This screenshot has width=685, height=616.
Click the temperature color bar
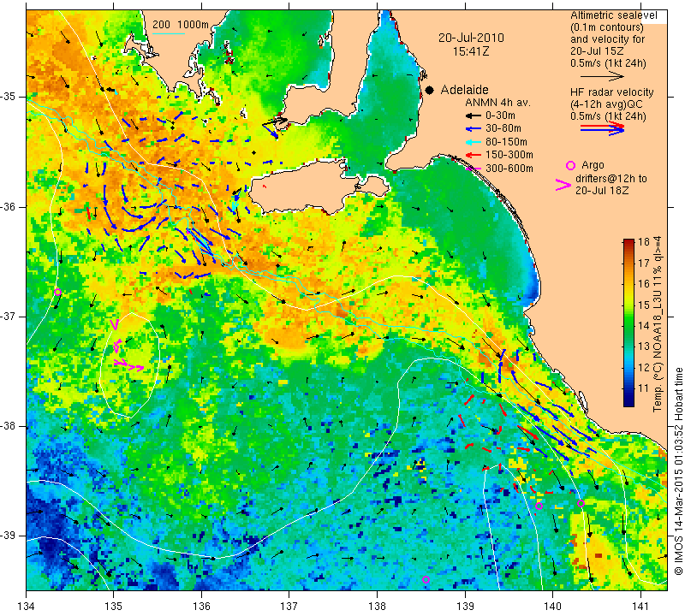tap(628, 323)
